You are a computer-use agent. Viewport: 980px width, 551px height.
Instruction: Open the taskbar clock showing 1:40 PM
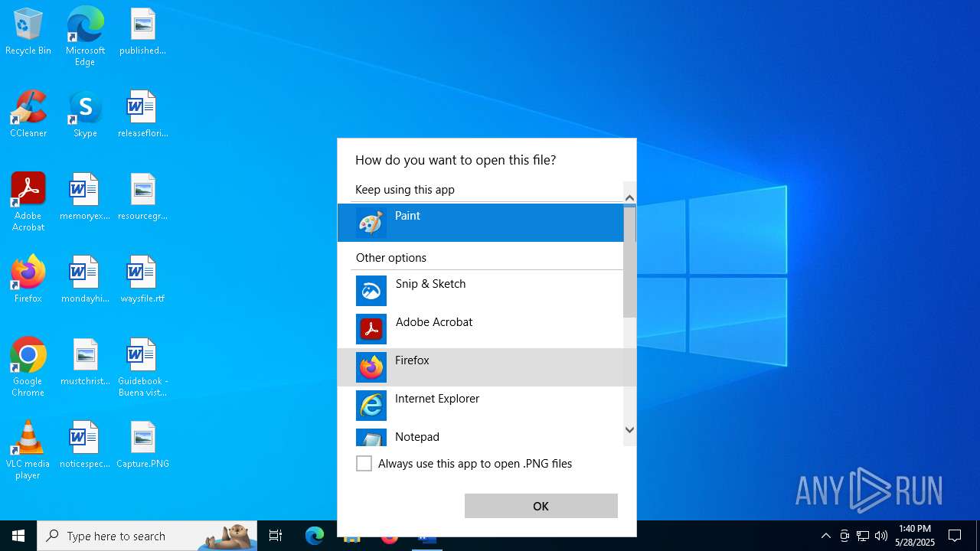(915, 536)
